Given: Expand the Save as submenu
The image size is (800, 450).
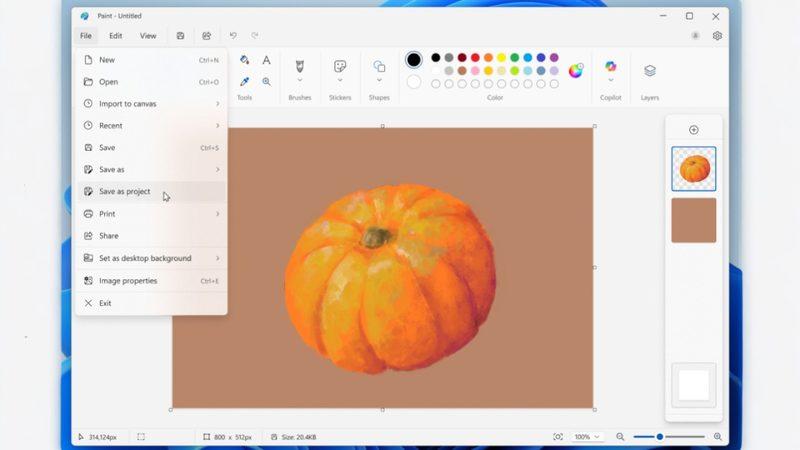Looking at the screenshot, I should point(152,169).
